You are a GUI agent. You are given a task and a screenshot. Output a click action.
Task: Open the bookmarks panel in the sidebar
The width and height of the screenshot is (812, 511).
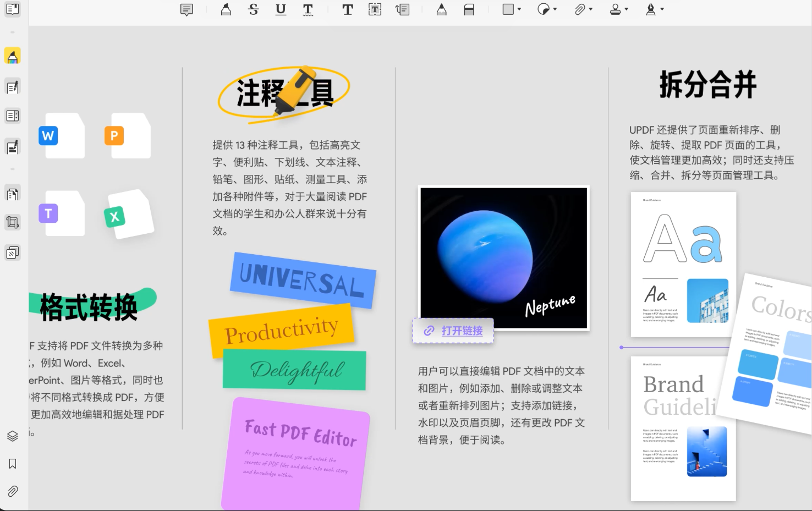pyautogui.click(x=12, y=464)
